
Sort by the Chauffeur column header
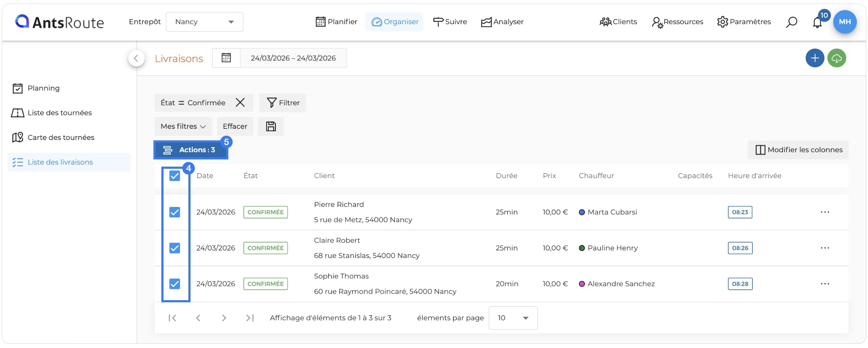point(596,176)
